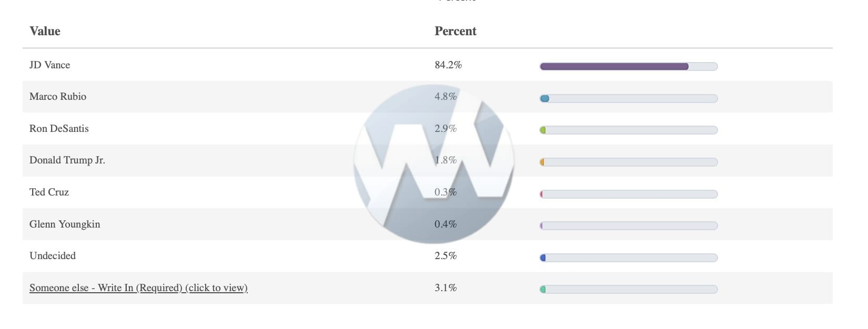
Task: Click the Value column header
Action: (x=45, y=32)
